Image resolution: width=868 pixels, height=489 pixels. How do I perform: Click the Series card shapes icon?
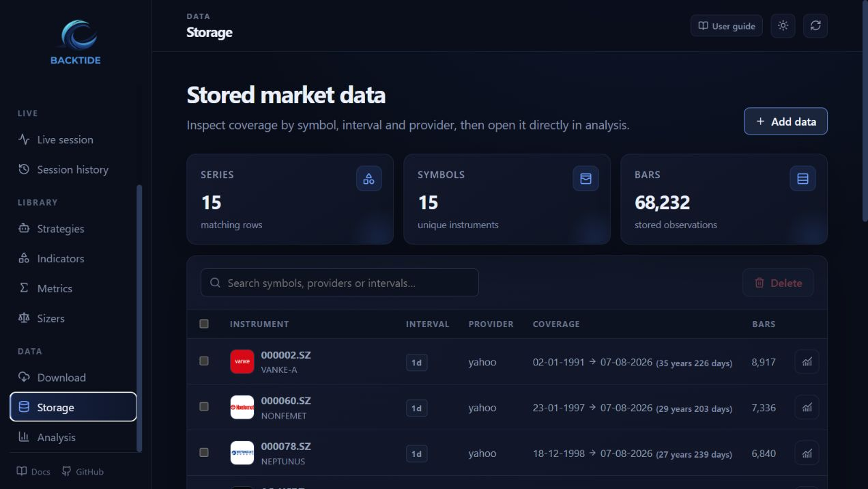(369, 179)
